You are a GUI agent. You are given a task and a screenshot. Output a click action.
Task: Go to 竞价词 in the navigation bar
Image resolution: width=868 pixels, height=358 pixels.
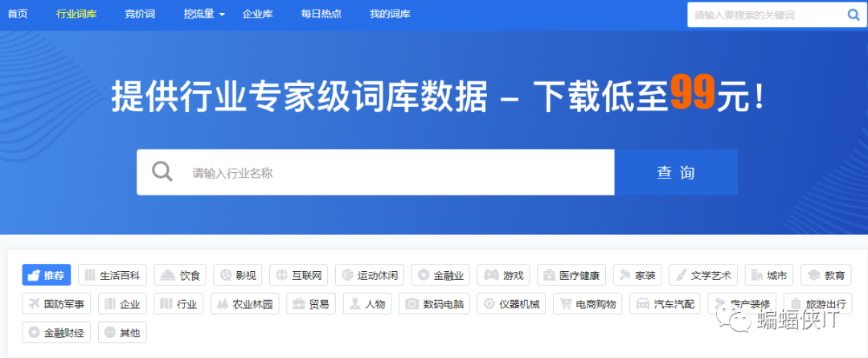coord(140,14)
